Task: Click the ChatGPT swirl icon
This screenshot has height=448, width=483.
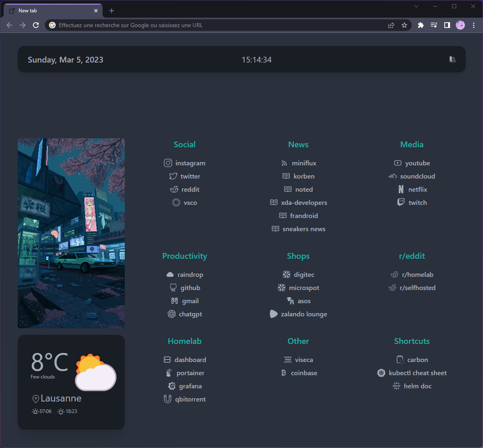Action: 172,314
